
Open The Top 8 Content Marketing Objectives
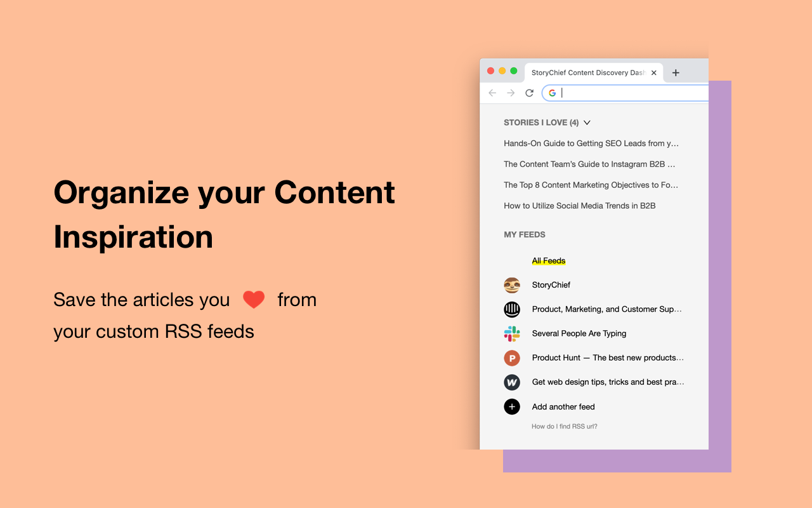click(591, 185)
